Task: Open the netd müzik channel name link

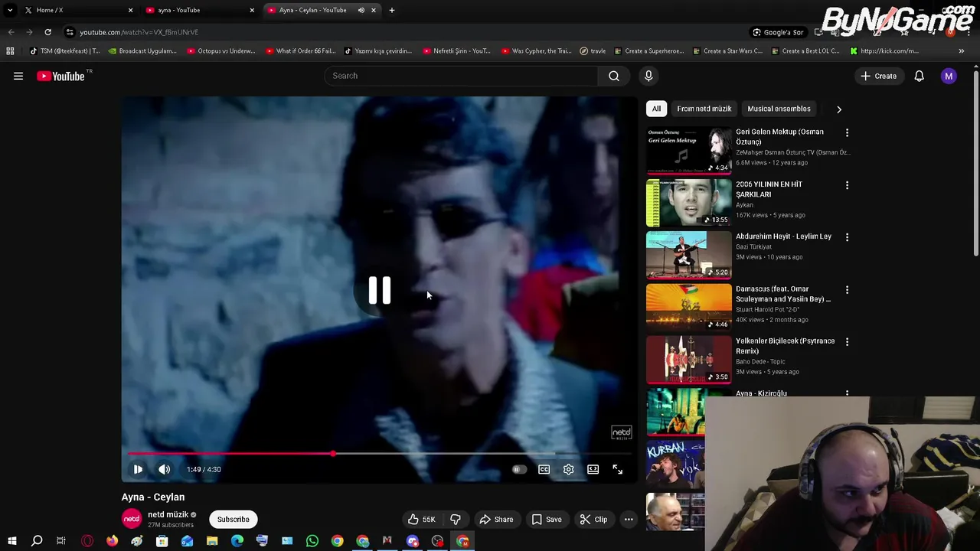Action: tap(168, 515)
